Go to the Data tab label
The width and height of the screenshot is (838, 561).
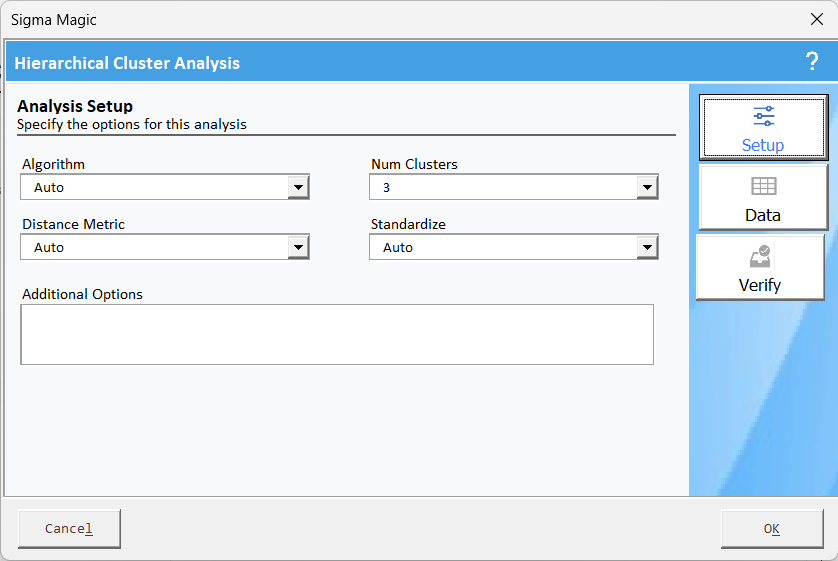[x=763, y=215]
